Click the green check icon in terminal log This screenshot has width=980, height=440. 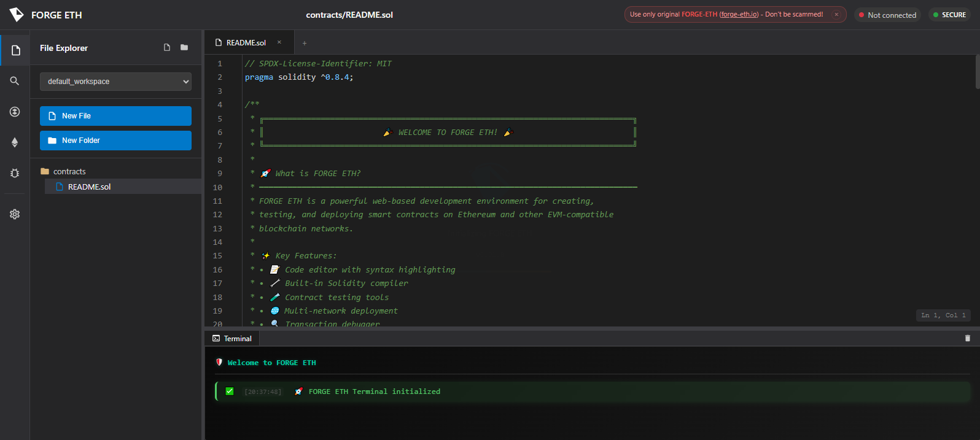230,391
